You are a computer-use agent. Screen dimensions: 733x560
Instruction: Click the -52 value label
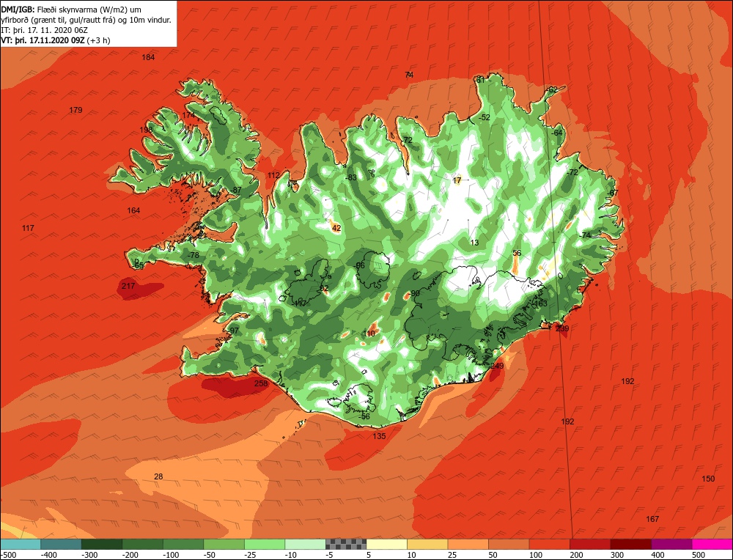point(485,117)
